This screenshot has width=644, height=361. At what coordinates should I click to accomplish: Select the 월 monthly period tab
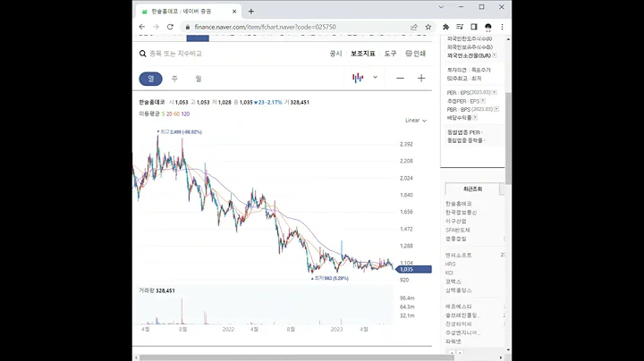pyautogui.click(x=199, y=79)
